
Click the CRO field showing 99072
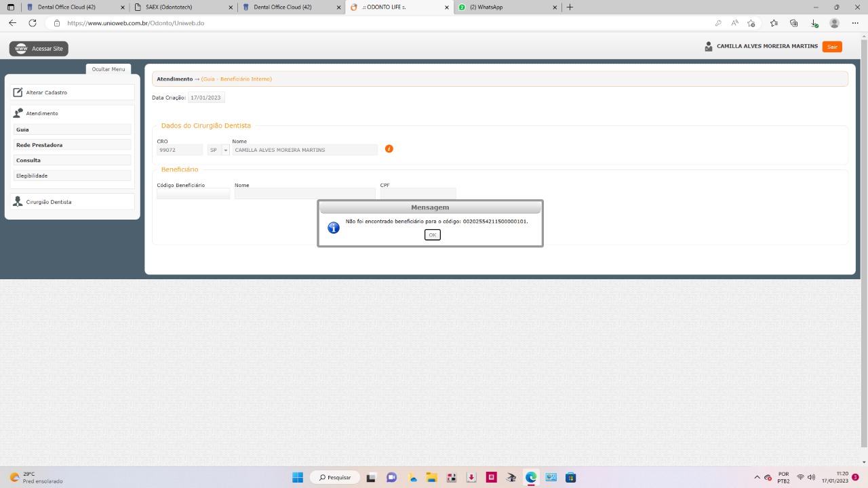(x=180, y=150)
